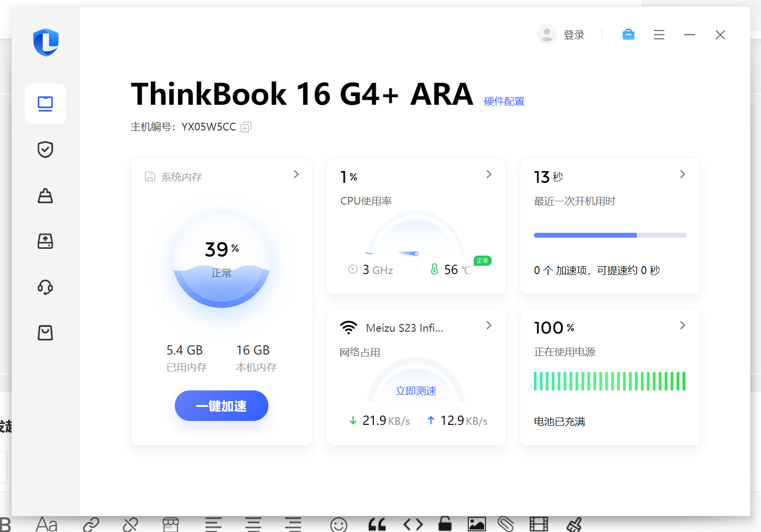This screenshot has height=532, width=761.
Task: Insert code block in background editor
Action: [414, 524]
